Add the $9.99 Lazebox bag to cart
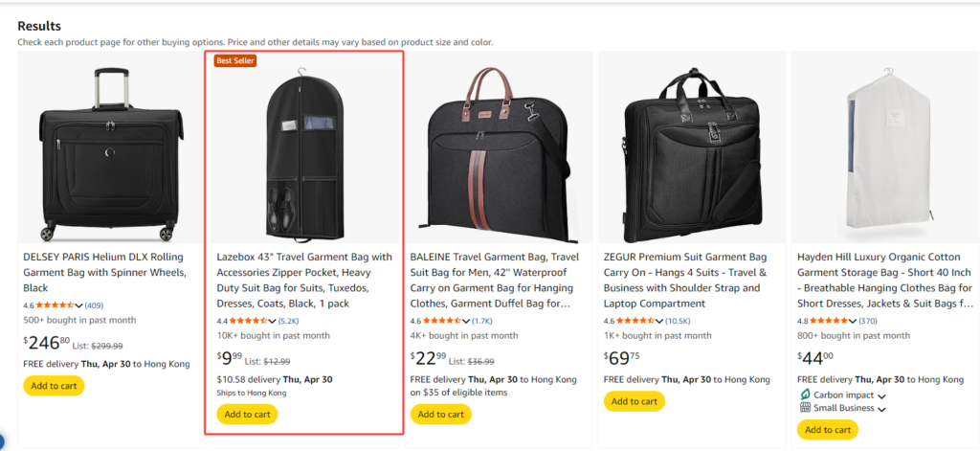 coord(247,415)
